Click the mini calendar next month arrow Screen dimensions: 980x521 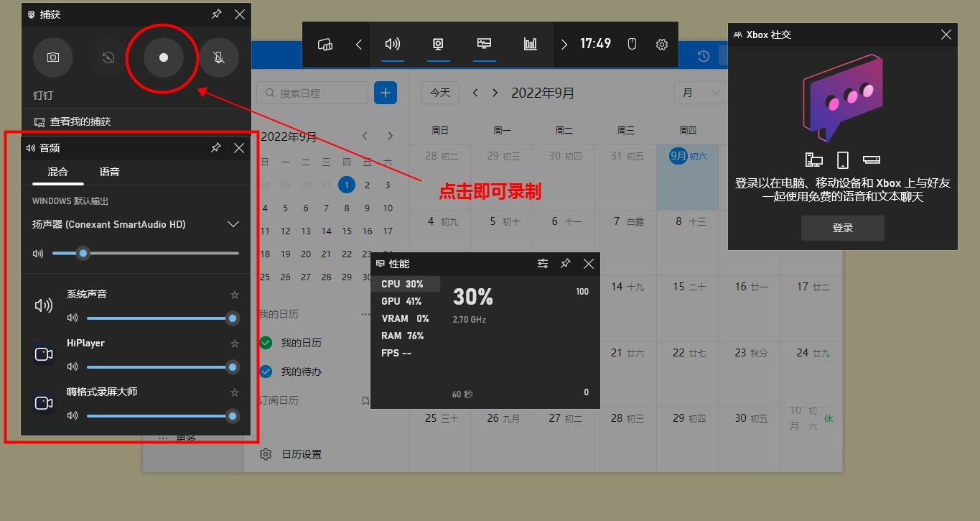click(390, 136)
